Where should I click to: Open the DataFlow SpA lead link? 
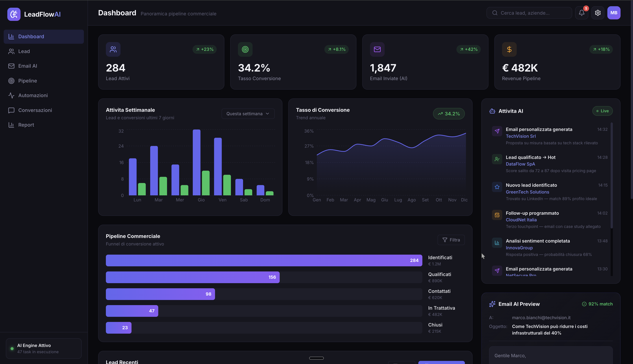point(520,164)
